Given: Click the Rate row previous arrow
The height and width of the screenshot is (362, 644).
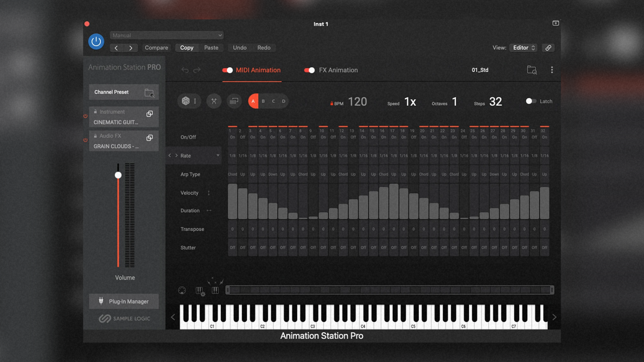Looking at the screenshot, I should [x=170, y=155].
